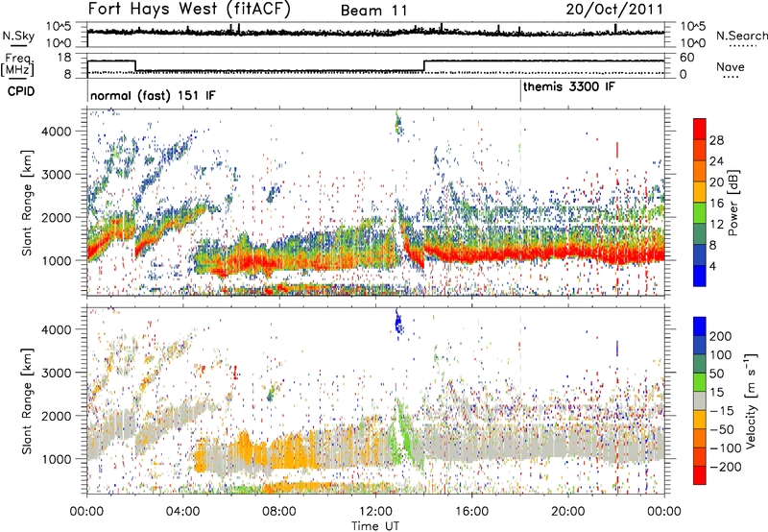The image size is (768, 532).
Task: Click the '4000' range tick of power panel
Action: [x=57, y=132]
